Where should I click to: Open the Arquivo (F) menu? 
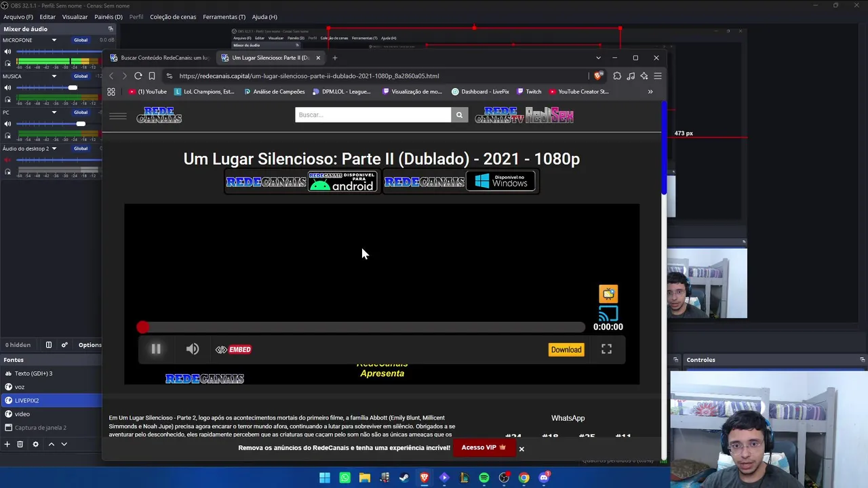coord(18,17)
